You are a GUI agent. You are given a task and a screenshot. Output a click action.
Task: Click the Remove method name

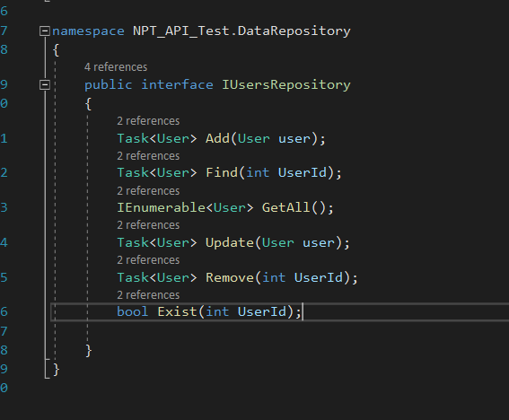pos(230,278)
